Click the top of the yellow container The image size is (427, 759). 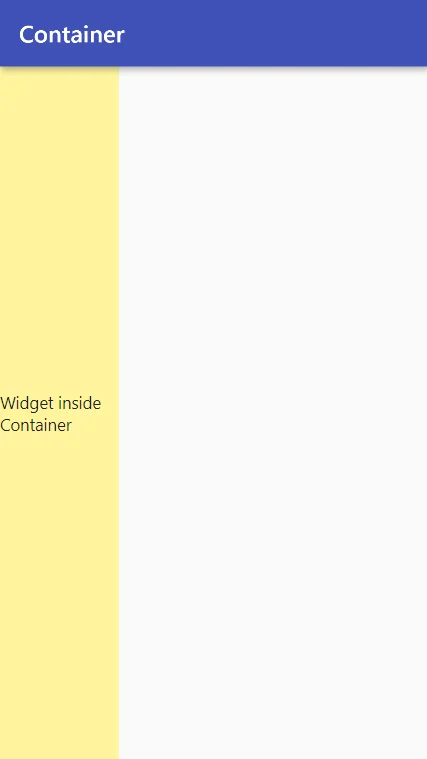pyautogui.click(x=59, y=73)
